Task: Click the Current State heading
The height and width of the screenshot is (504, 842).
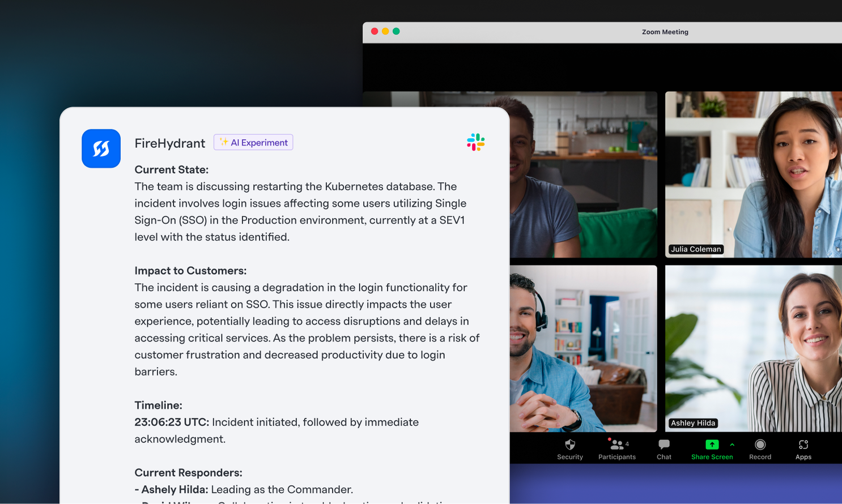Action: 171,169
